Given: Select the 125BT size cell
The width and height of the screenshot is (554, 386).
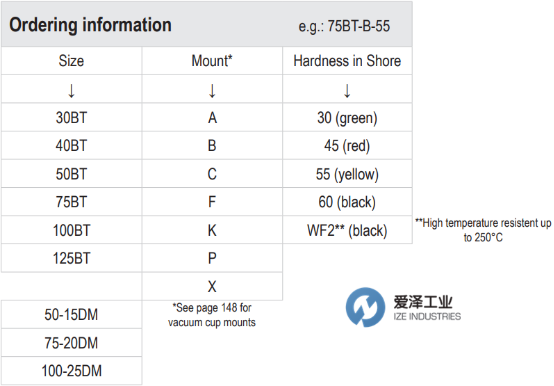Looking at the screenshot, I should (71, 258).
